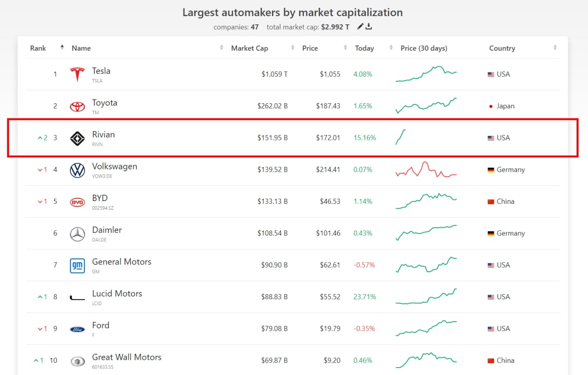Click the General Motors logo
Image resolution: width=588 pixels, height=375 pixels.
[x=77, y=265]
